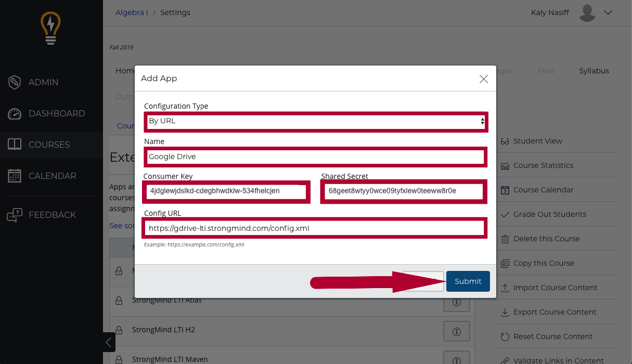
Task: Collapse the sidebar with arrow handle
Action: (x=109, y=342)
